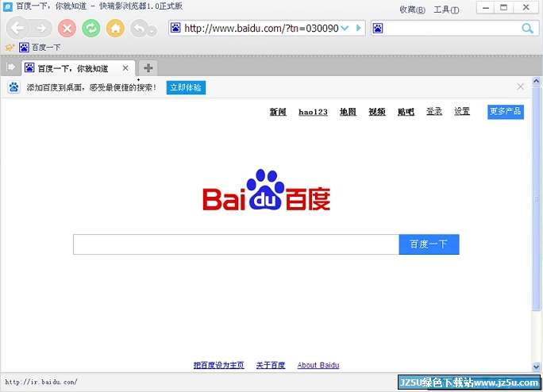Open the 百度一下 bookmark in favorites bar
This screenshot has width=543, height=392.
(40, 47)
